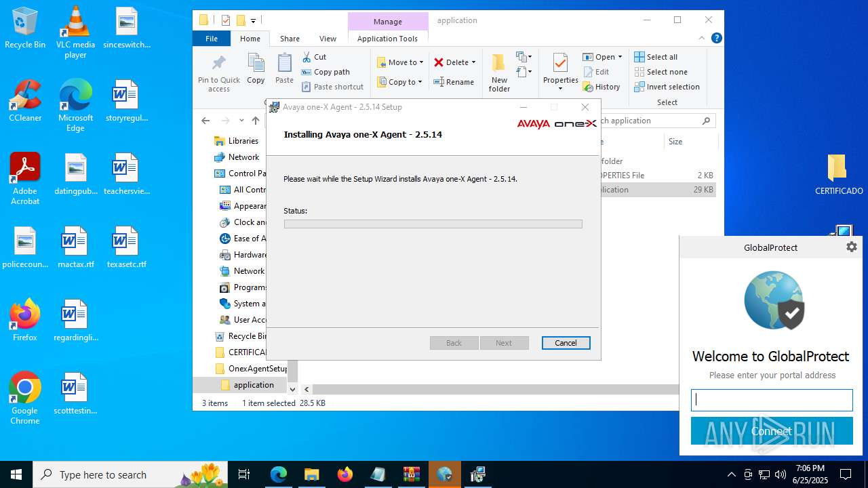Viewport: 868px width, 488px height.
Task: Switch to the View ribbon tab
Action: click(x=328, y=39)
